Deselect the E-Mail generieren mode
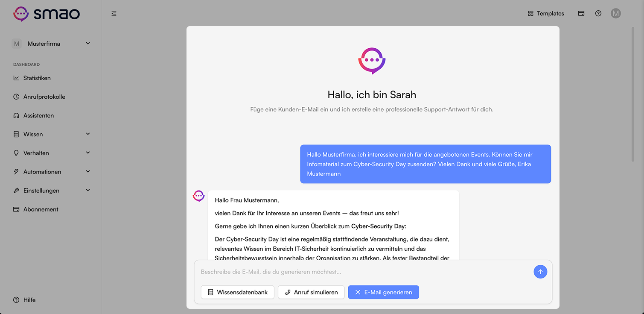Viewport: 644px width, 314px height. [383, 292]
